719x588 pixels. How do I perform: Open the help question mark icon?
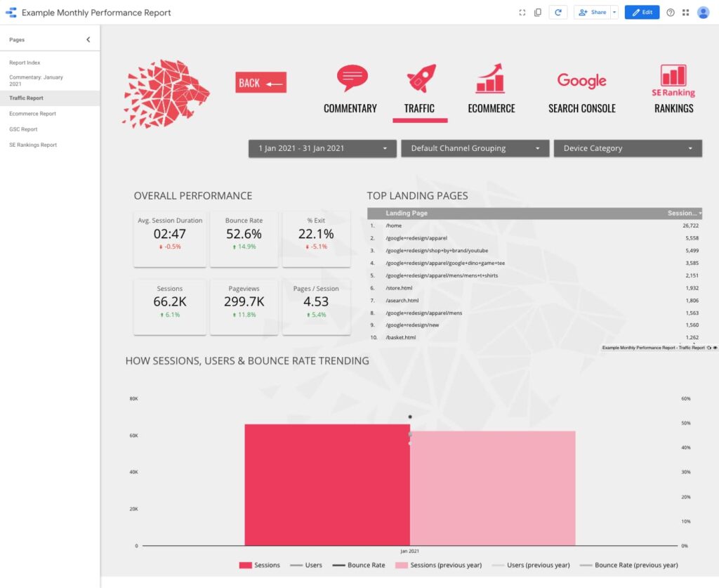(x=671, y=13)
